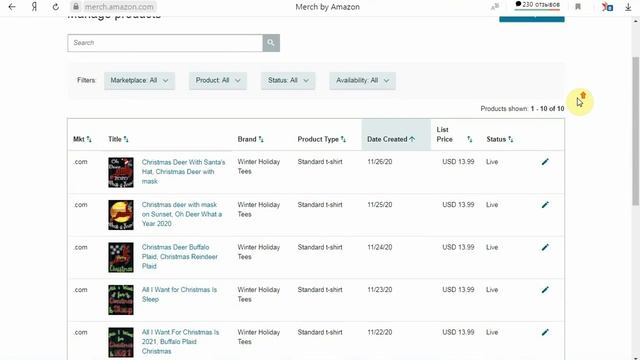Open the Status: All filter dropdown
This screenshot has width=640, height=360.
288,80
